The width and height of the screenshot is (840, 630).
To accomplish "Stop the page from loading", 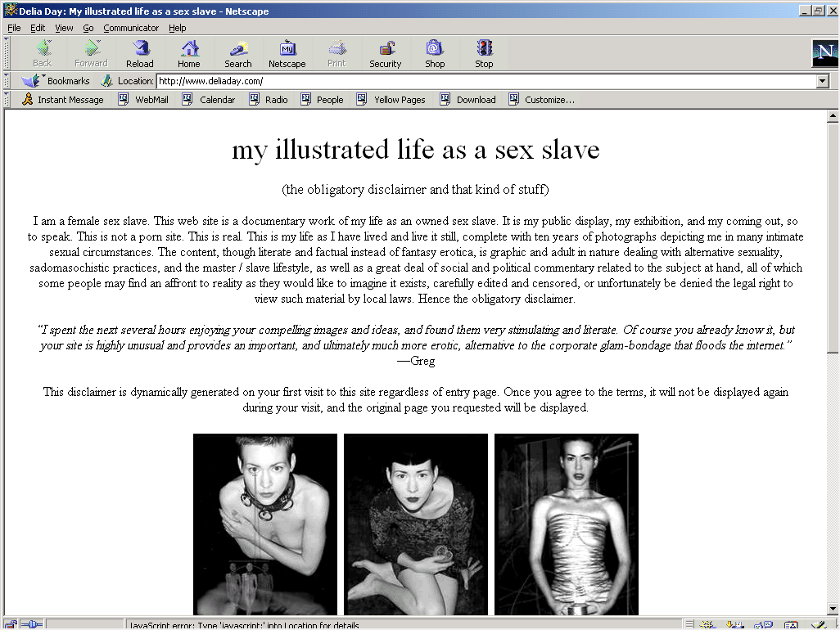I will [484, 53].
